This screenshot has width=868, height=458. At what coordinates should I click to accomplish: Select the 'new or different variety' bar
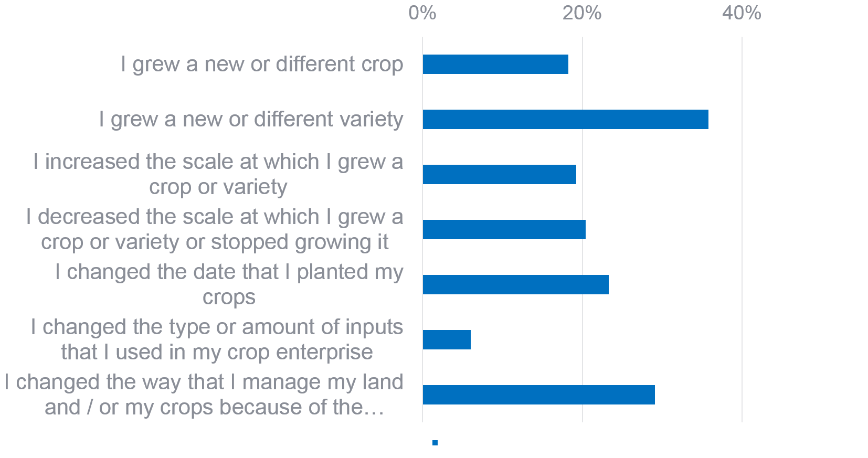tap(565, 120)
